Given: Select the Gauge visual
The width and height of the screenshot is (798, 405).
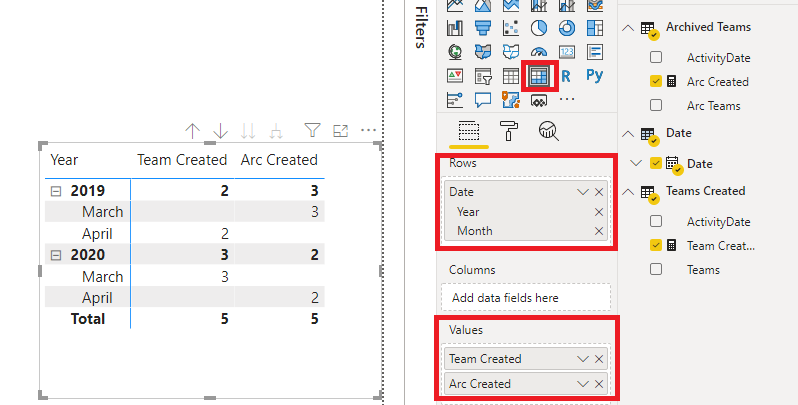Looking at the screenshot, I should pos(539,51).
